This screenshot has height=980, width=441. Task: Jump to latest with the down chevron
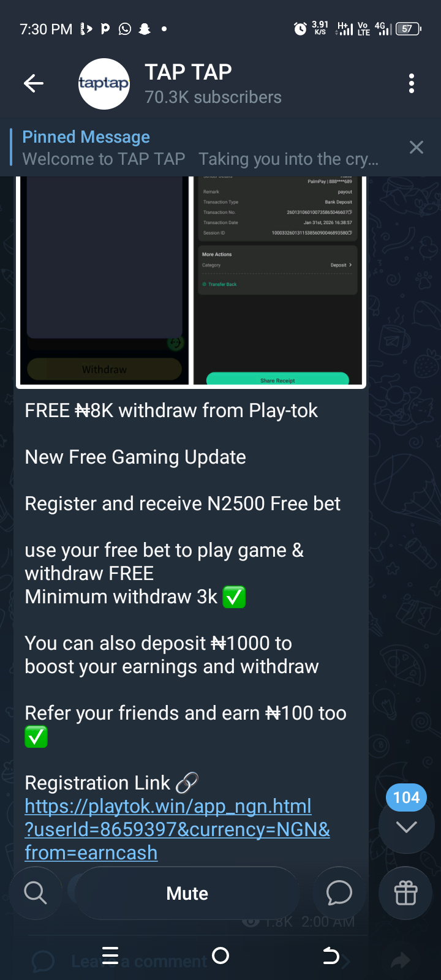coord(407,827)
